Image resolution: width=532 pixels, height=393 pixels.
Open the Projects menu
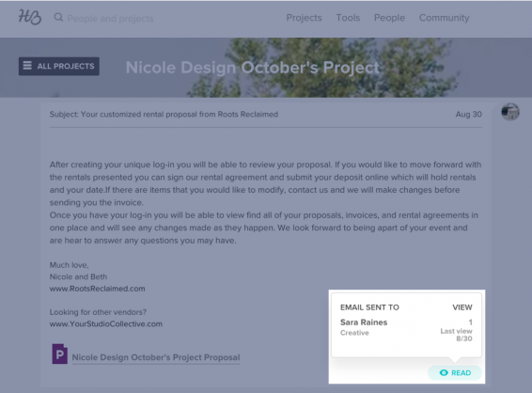(304, 18)
